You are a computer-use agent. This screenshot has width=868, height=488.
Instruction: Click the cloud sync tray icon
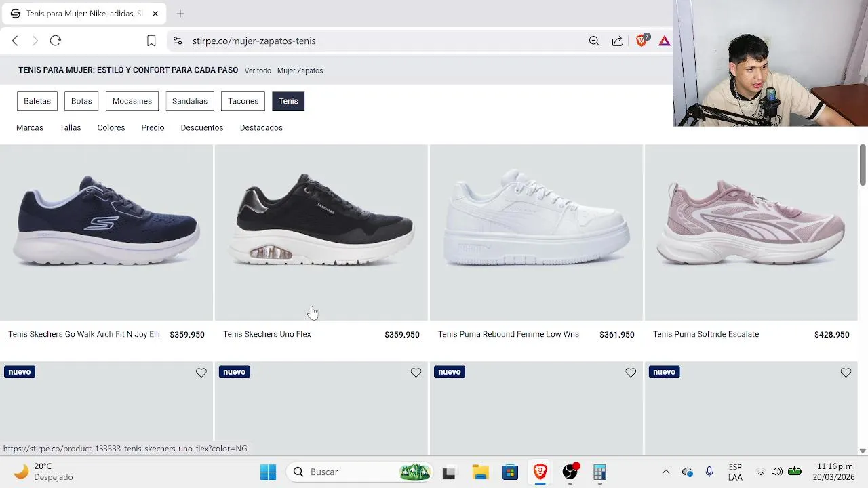point(688,472)
